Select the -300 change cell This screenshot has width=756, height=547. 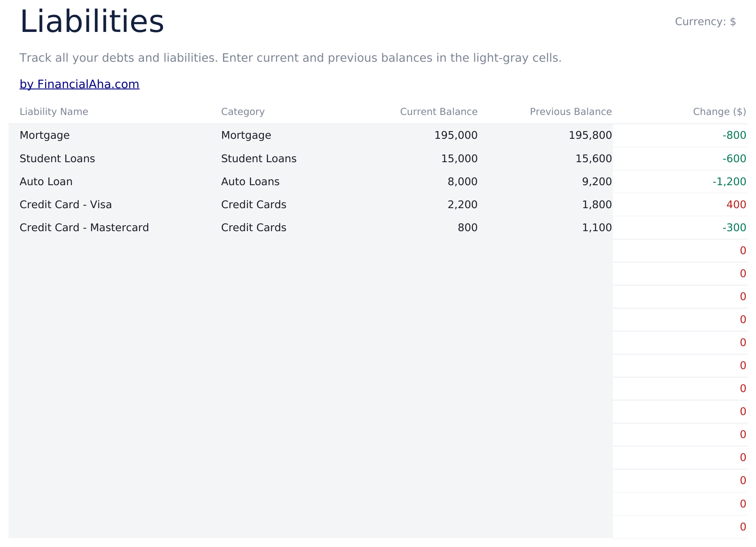tap(680, 228)
